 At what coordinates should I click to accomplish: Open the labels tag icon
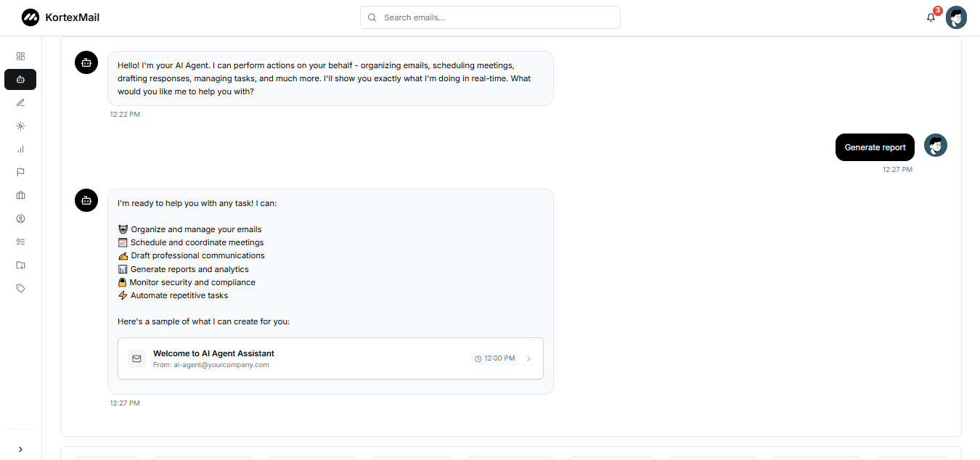(20, 288)
